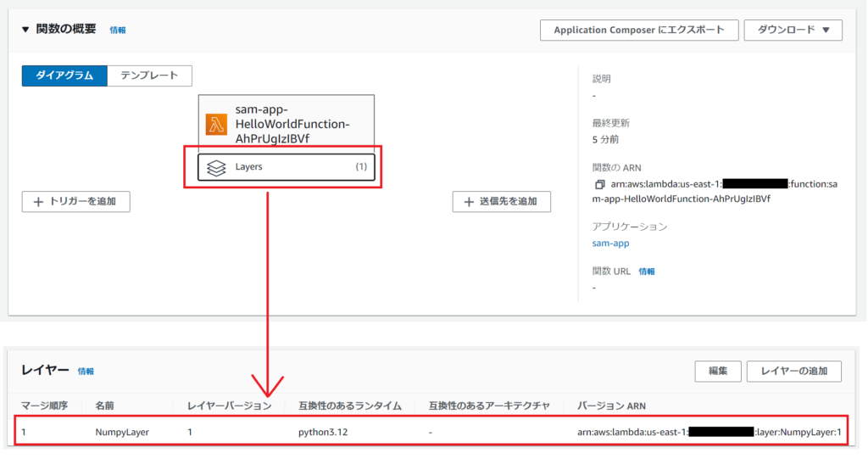Viewport: 868px width, 459px height.
Task: Collapse the 関数の概要 section triangle
Action: coord(25,30)
